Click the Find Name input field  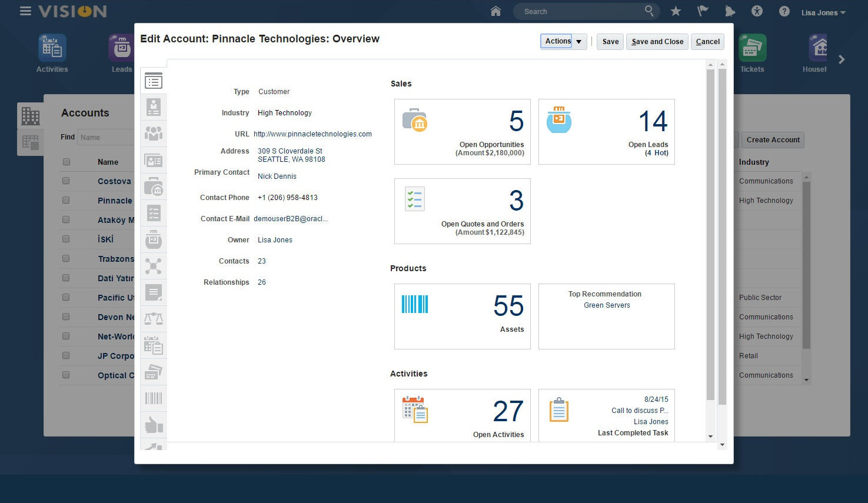point(106,138)
